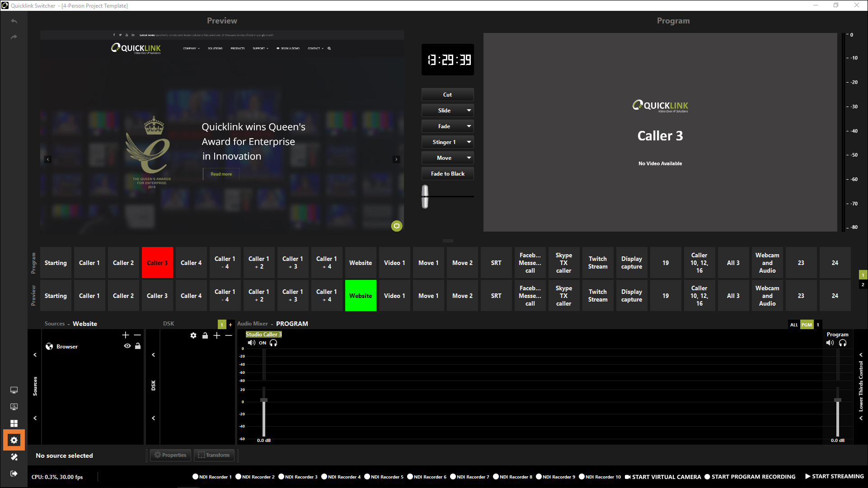Open the Stinger 1 dropdown arrow
868x488 pixels.
pos(469,142)
